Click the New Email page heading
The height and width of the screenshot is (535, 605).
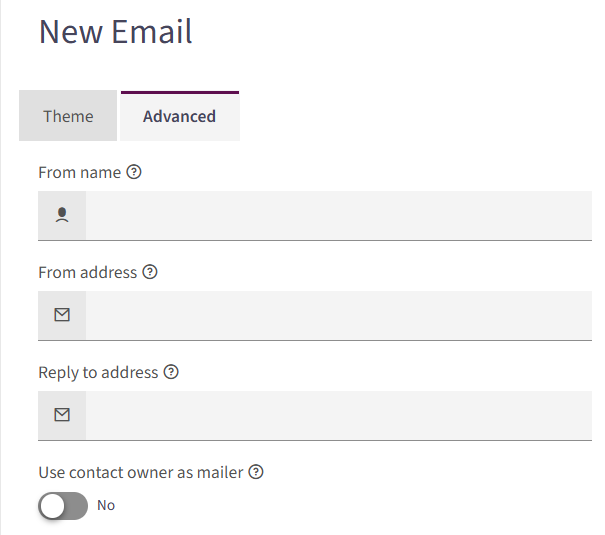[x=115, y=32]
